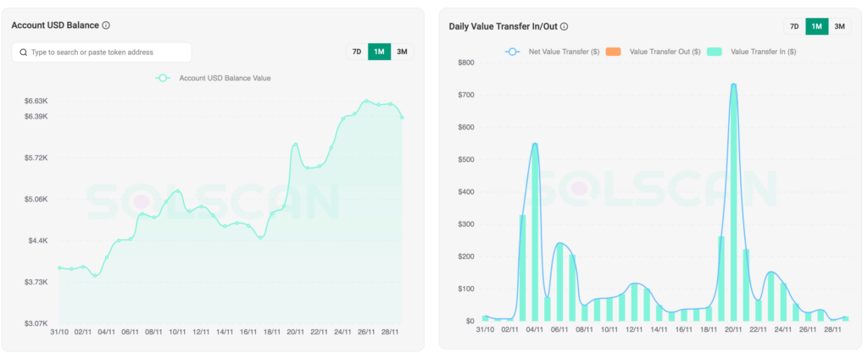
Task: Click the orange Value Transfer Out color swatch
Action: [x=615, y=52]
